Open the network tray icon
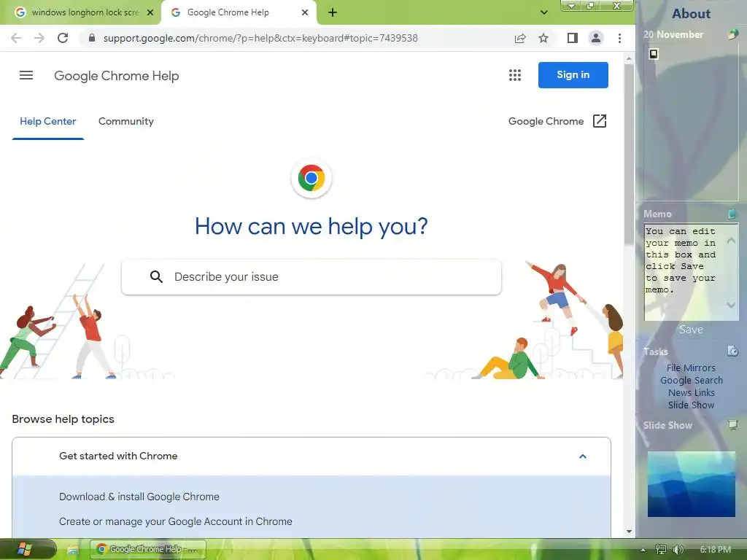 [x=660, y=550]
